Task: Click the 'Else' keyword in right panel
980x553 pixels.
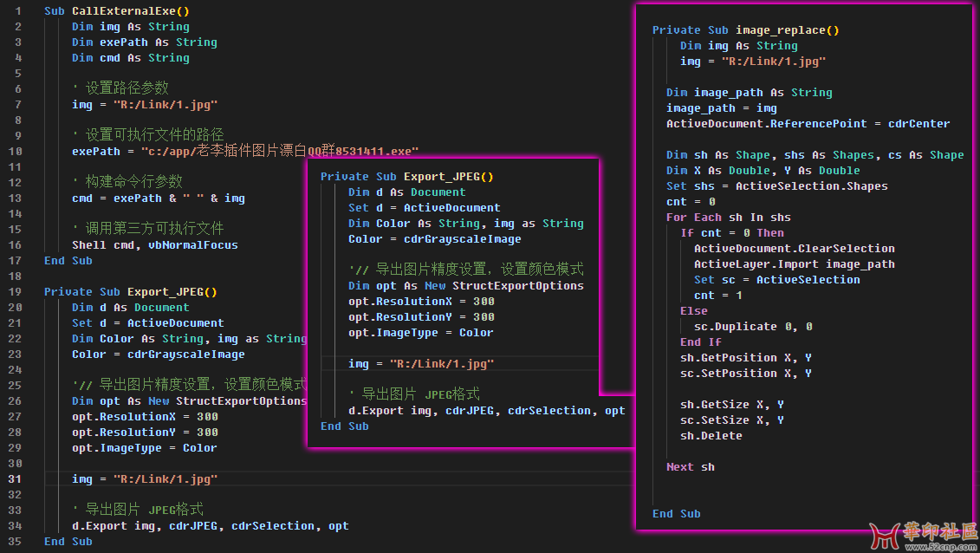Action: (694, 311)
